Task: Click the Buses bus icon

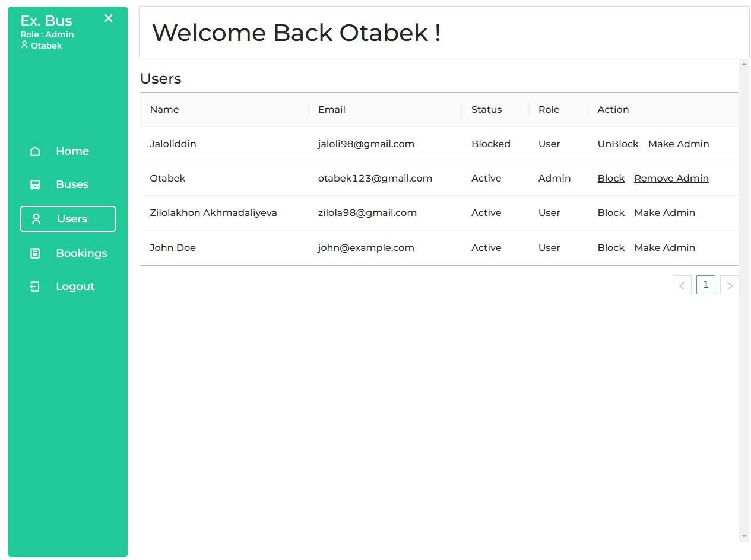Action: point(35,184)
